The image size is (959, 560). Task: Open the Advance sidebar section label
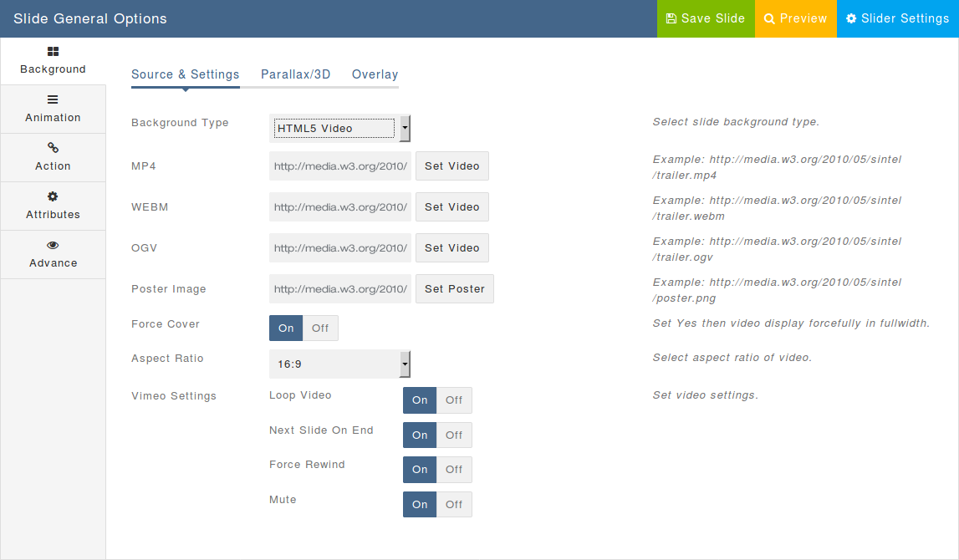54,263
